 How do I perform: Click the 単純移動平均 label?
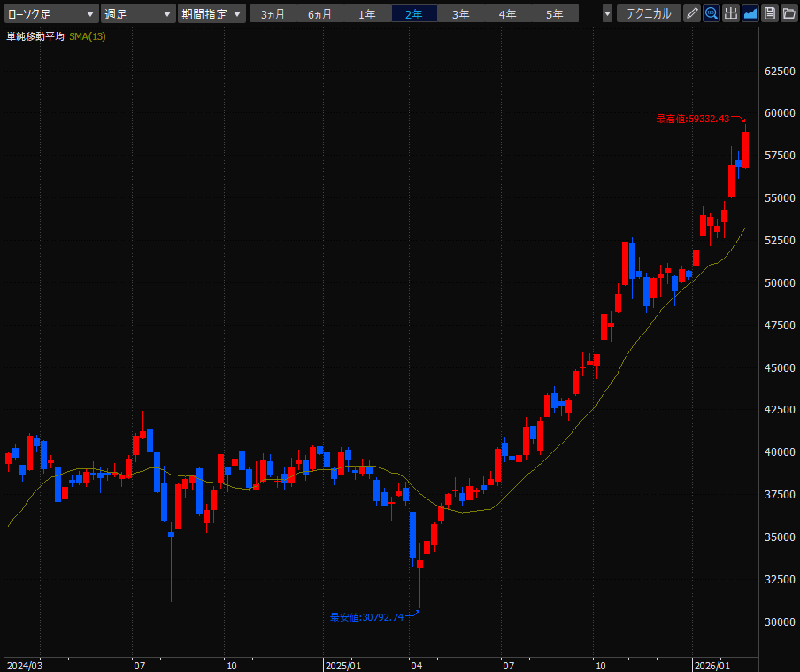pyautogui.click(x=35, y=36)
